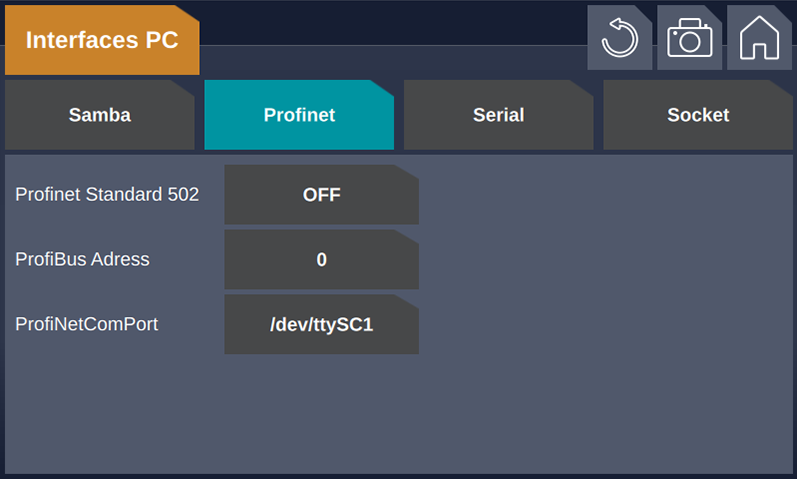797x479 pixels.
Task: Switch to the Socket tab
Action: tap(698, 115)
